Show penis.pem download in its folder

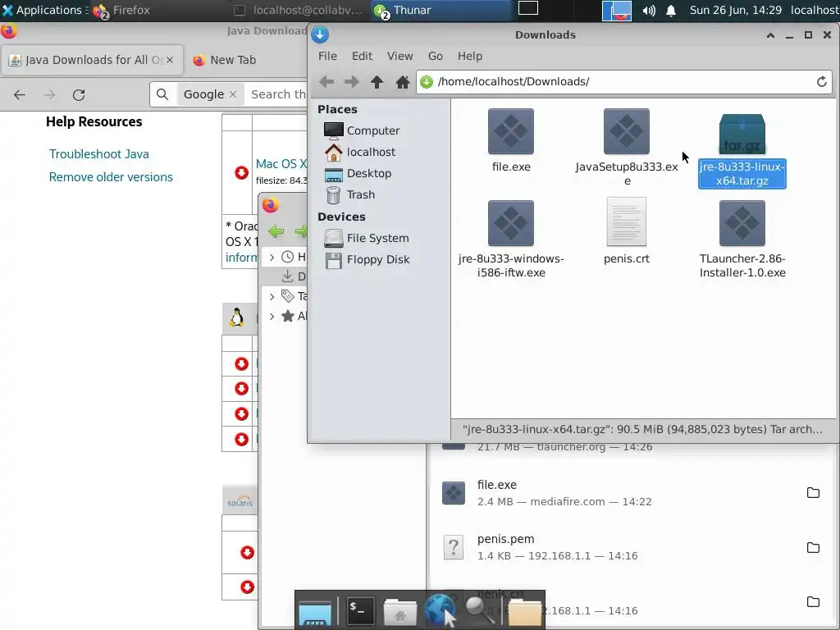tap(813, 547)
